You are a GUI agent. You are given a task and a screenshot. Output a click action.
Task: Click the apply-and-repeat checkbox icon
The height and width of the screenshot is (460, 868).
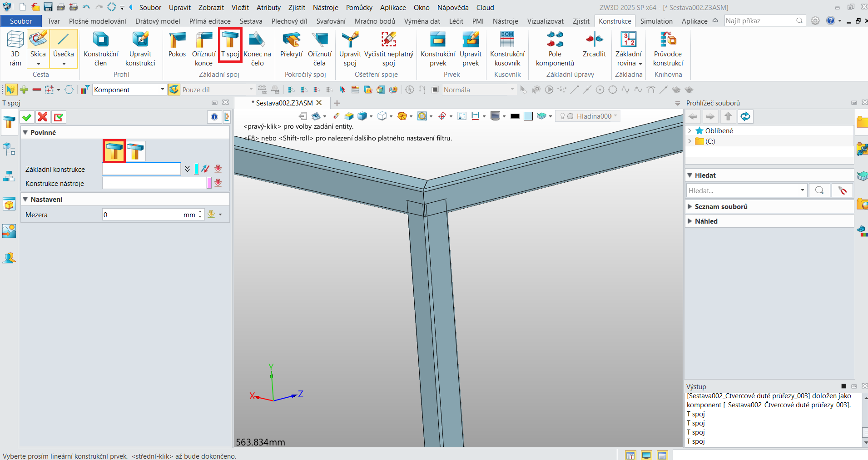[x=59, y=117]
